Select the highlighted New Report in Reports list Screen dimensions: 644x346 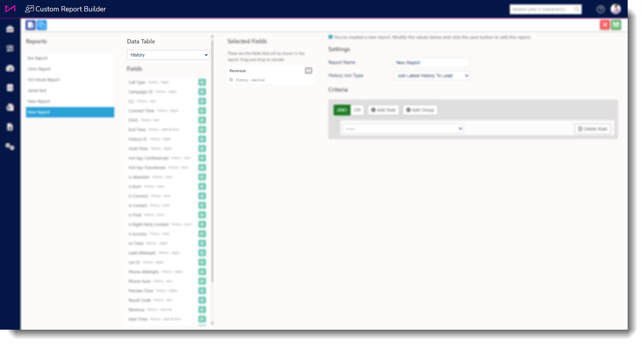(x=70, y=112)
